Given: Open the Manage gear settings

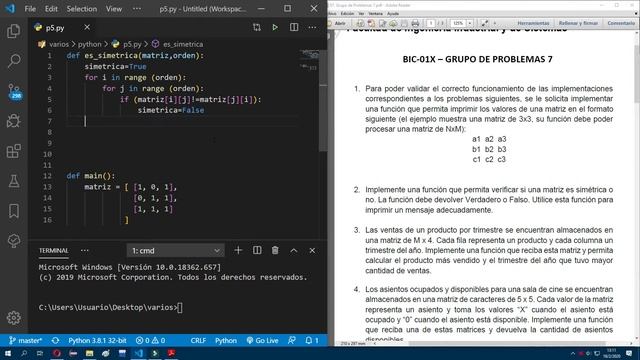Looking at the screenshot, I should 13,318.
